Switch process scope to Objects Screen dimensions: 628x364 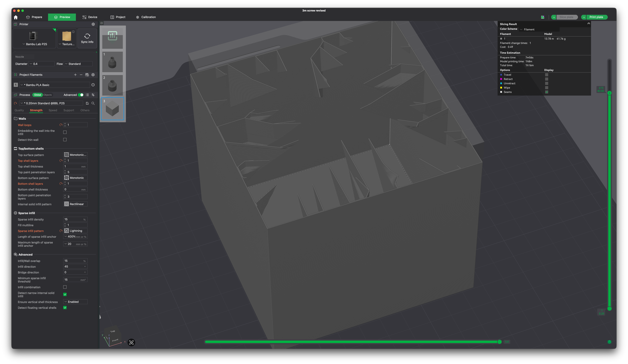pos(48,95)
